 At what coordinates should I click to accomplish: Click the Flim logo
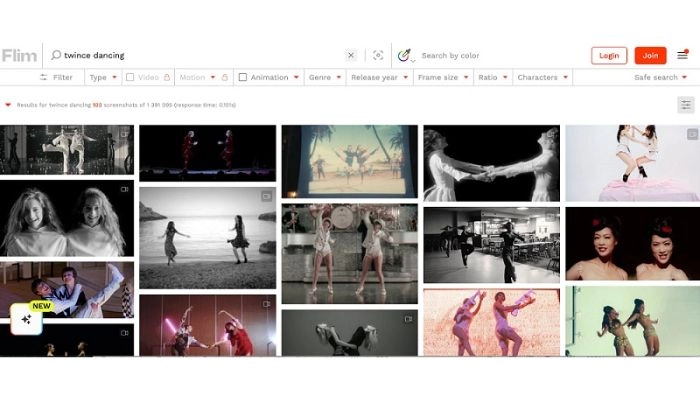19,55
